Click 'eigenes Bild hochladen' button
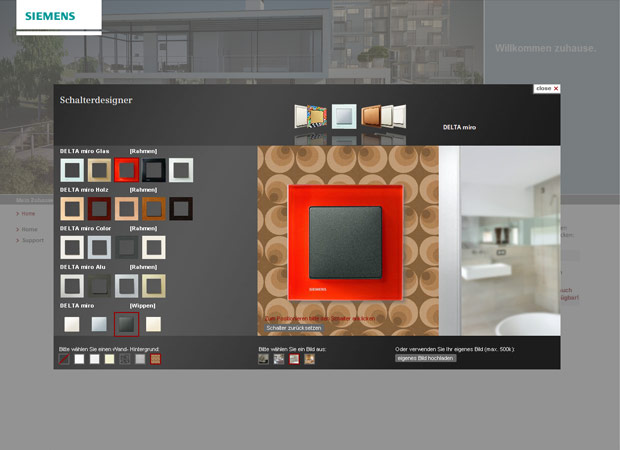 coord(425,358)
